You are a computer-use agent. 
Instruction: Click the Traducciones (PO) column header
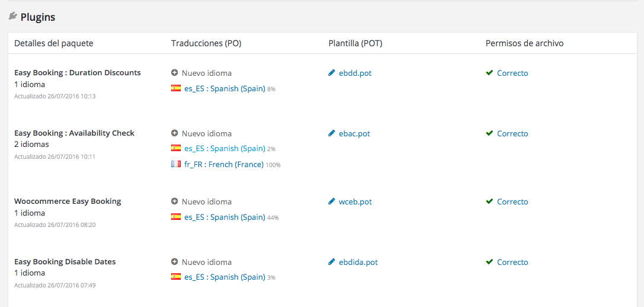(x=206, y=43)
